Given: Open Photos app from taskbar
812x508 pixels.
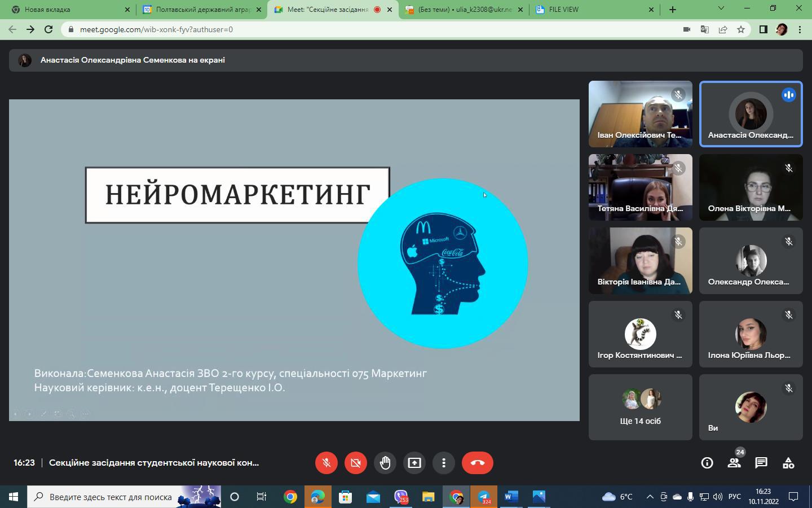Looking at the screenshot, I should click(539, 497).
